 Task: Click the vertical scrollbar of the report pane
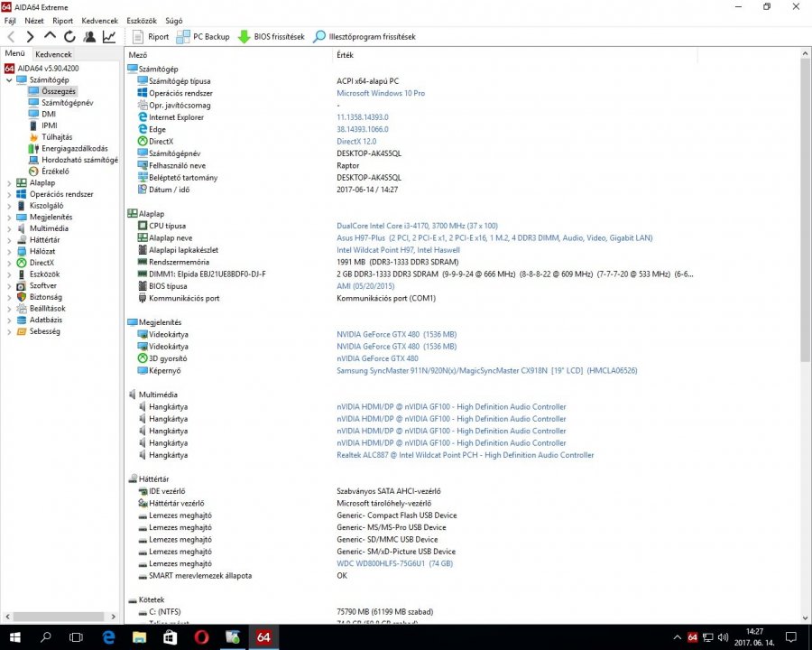806,210
